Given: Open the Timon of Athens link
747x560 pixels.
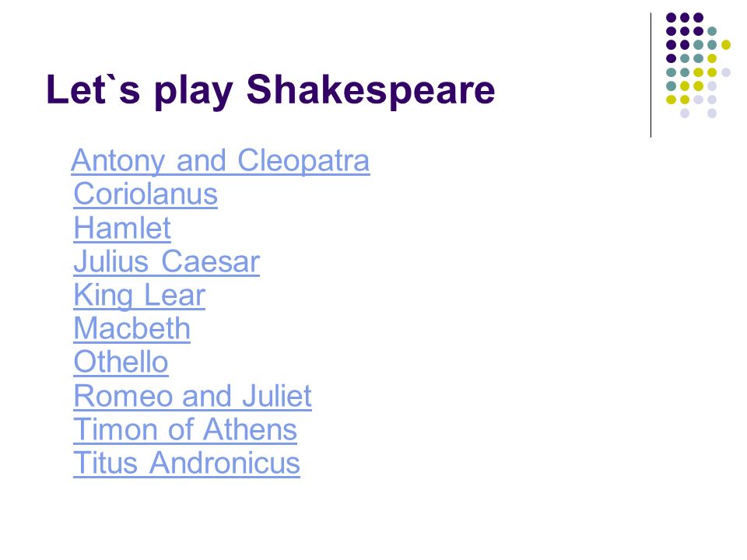Looking at the screenshot, I should [185, 429].
